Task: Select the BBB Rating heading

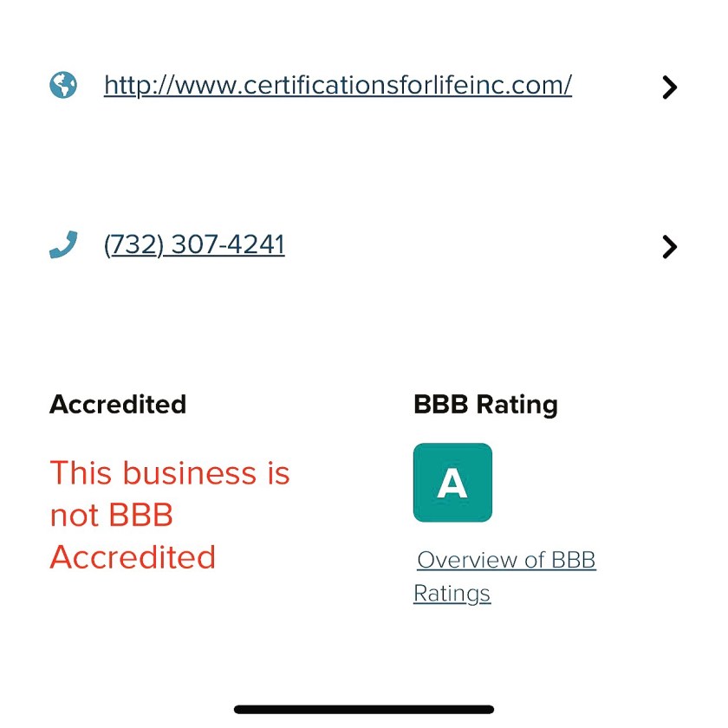Action: coord(485,405)
